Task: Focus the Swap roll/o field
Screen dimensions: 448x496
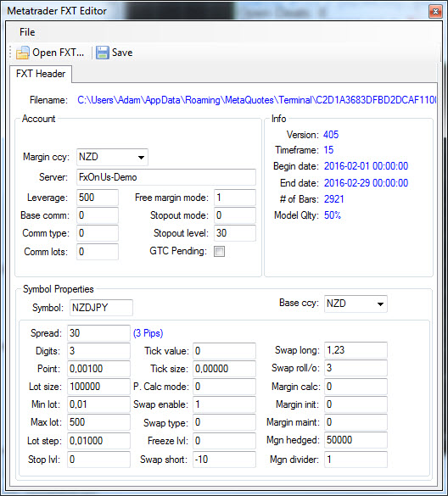Action: tap(356, 368)
